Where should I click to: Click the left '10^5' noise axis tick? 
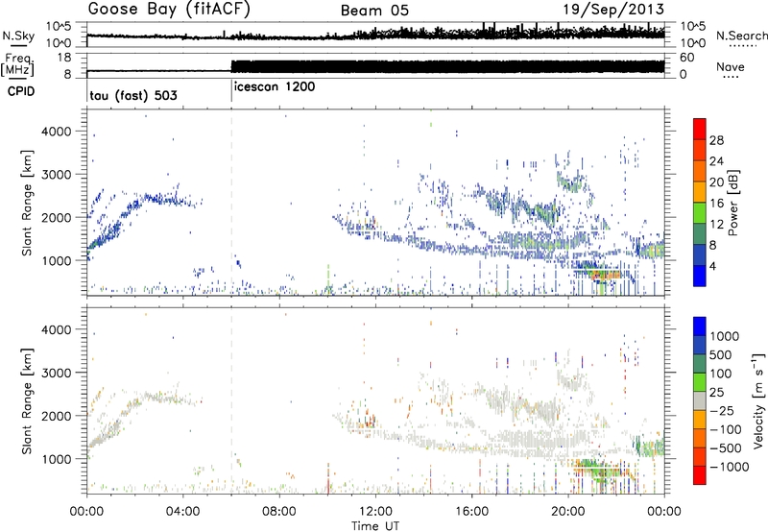point(59,27)
